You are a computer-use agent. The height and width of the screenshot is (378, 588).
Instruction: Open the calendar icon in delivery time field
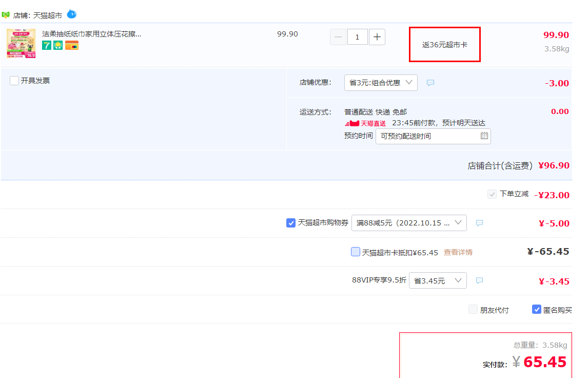point(484,136)
